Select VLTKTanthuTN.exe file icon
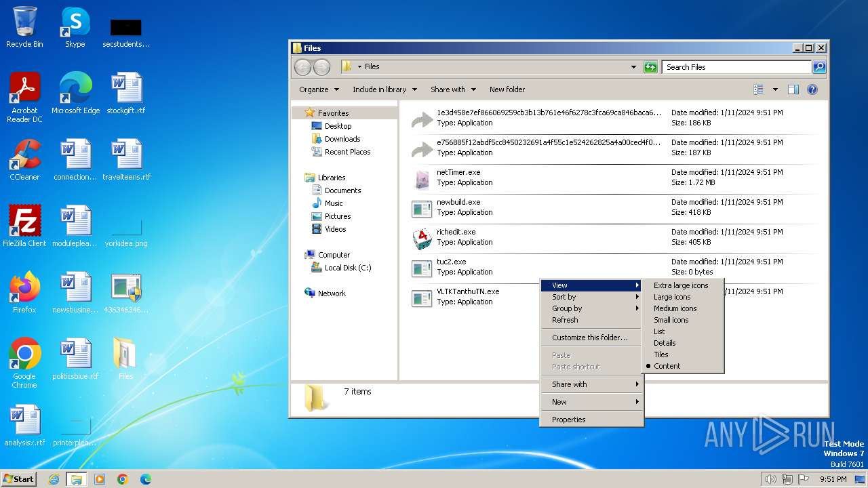This screenshot has height=488, width=868. coord(422,299)
